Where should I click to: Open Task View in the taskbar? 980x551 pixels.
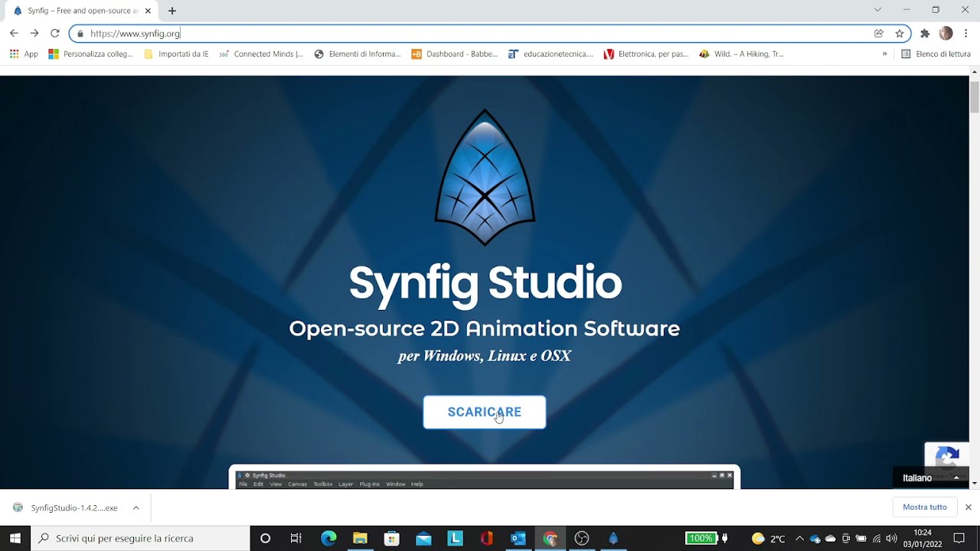click(x=296, y=538)
